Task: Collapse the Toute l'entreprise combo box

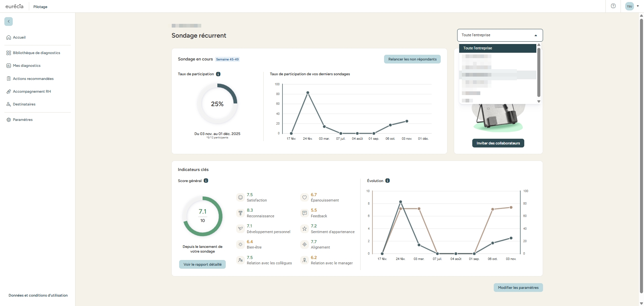Action: (535, 35)
